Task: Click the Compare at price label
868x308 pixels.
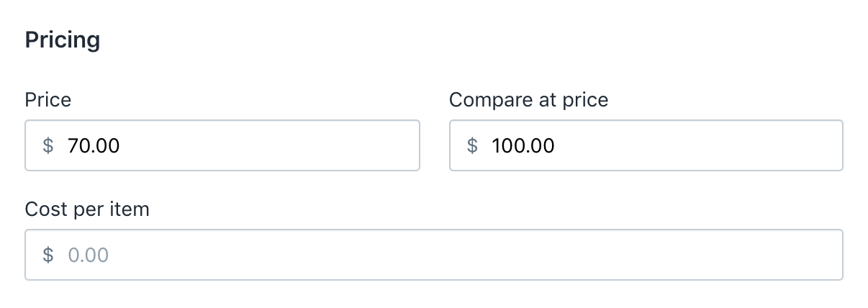Action: coord(528,99)
